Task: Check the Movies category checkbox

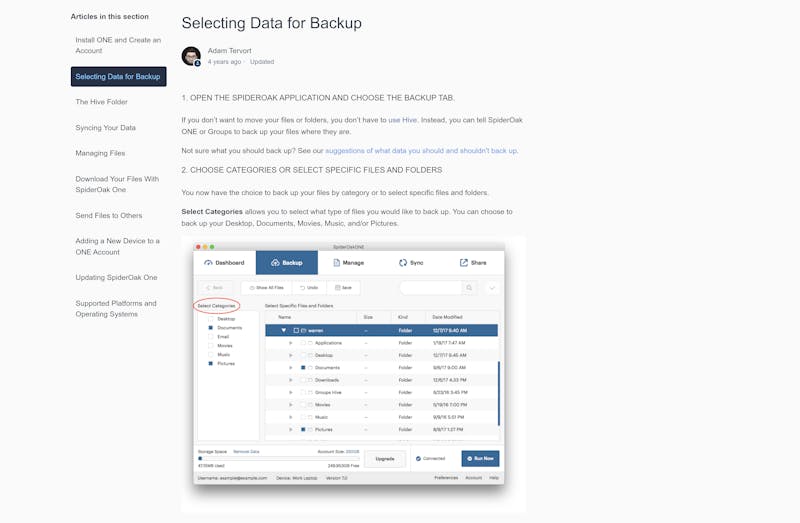Action: (211, 346)
